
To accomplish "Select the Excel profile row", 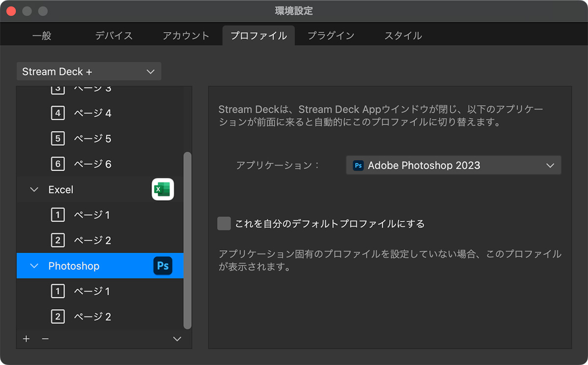I will 100,189.
